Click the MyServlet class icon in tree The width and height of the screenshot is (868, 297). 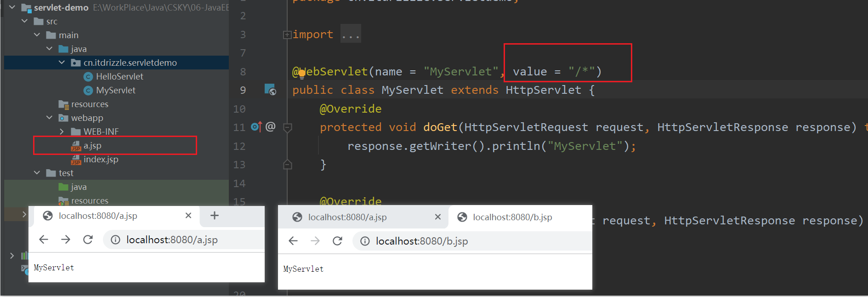(x=88, y=91)
